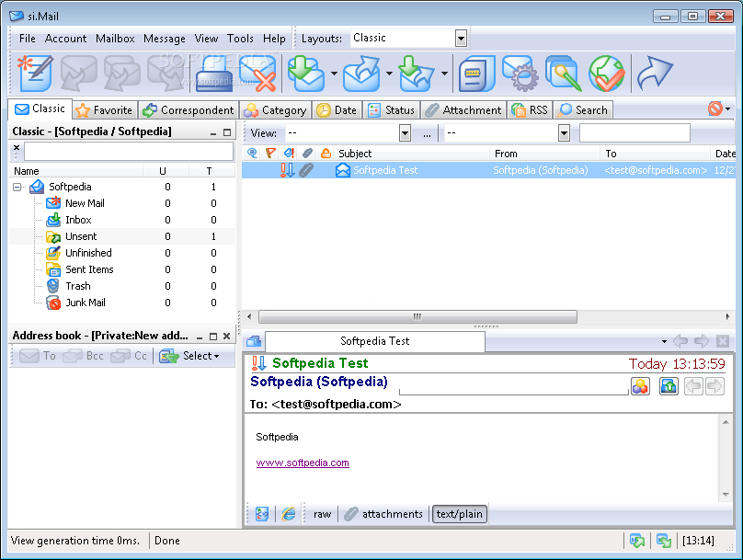The image size is (743, 560).
Task: Click the message search field beside View
Action: click(x=634, y=133)
